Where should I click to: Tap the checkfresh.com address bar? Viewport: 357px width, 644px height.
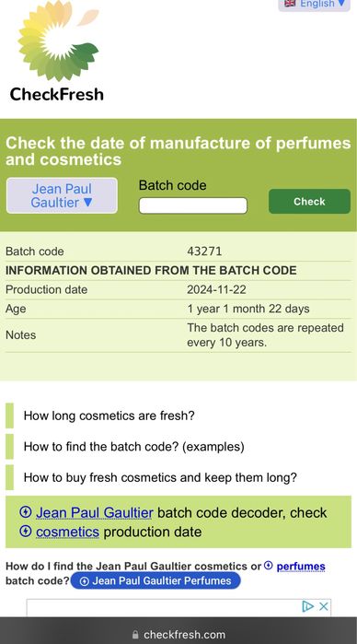pos(178,635)
